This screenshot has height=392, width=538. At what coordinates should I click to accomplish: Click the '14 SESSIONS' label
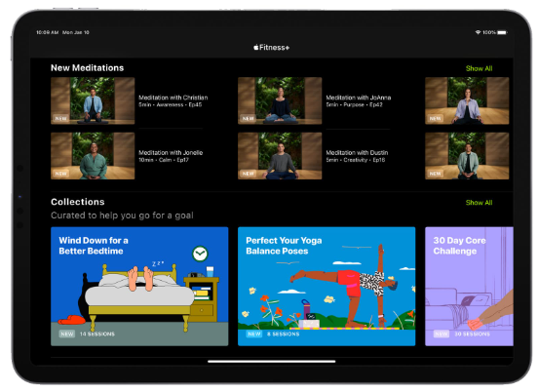coord(97,334)
